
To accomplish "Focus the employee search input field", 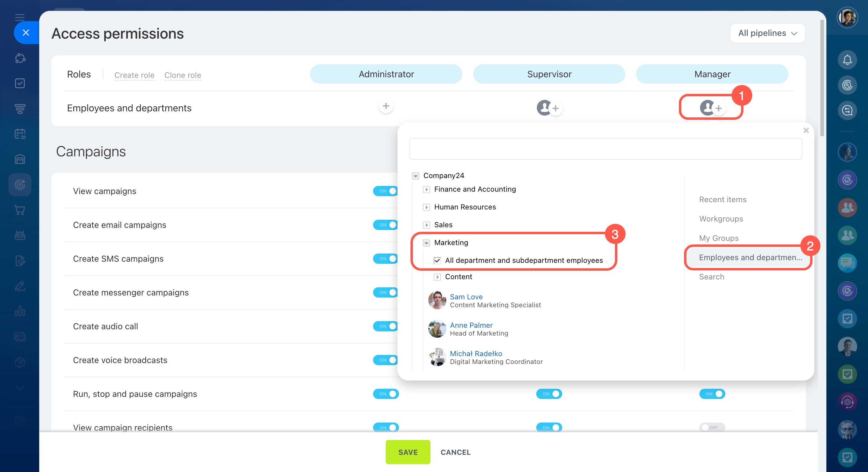I will (606, 148).
